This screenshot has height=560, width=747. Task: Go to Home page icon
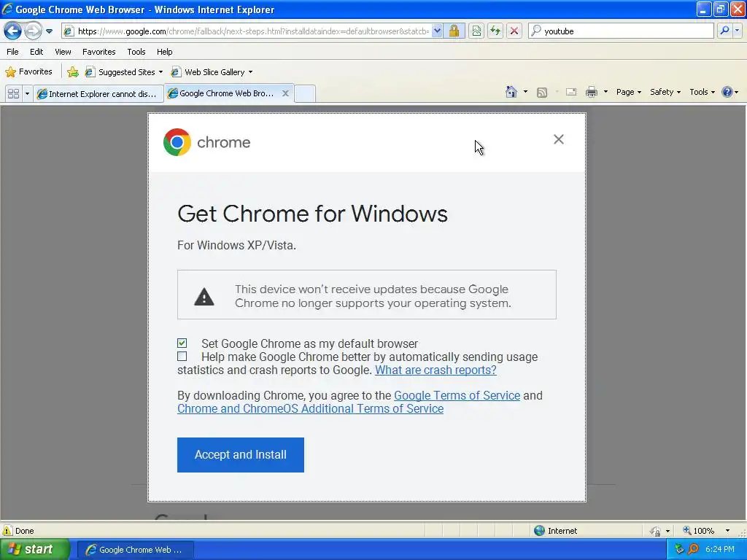[x=511, y=92]
